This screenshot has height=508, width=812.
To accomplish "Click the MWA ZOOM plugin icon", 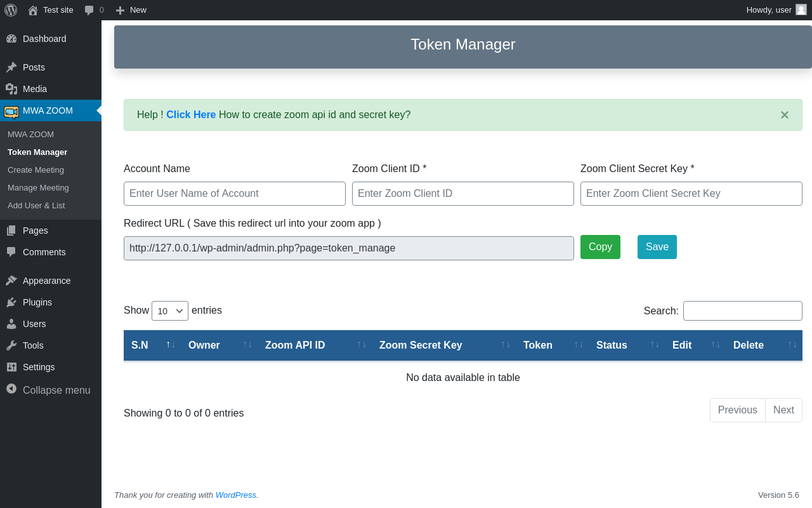I will point(11,111).
